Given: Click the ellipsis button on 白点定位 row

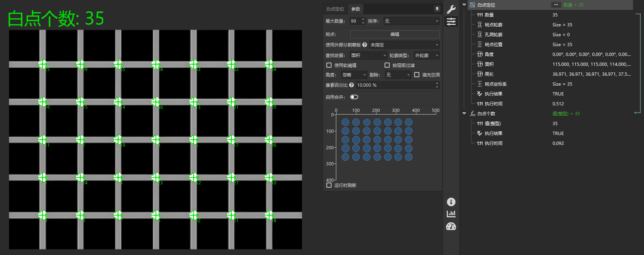Looking at the screenshot, I should point(556,5).
